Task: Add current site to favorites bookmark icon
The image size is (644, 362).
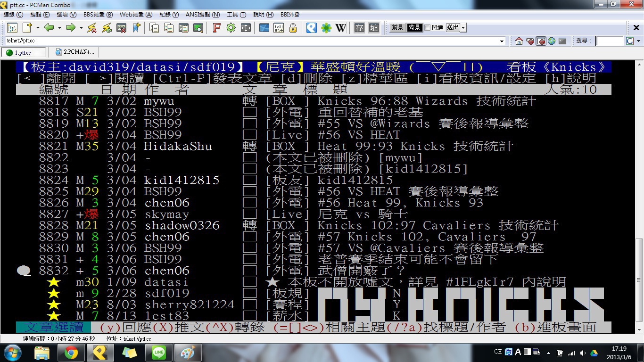Action: (x=136, y=28)
